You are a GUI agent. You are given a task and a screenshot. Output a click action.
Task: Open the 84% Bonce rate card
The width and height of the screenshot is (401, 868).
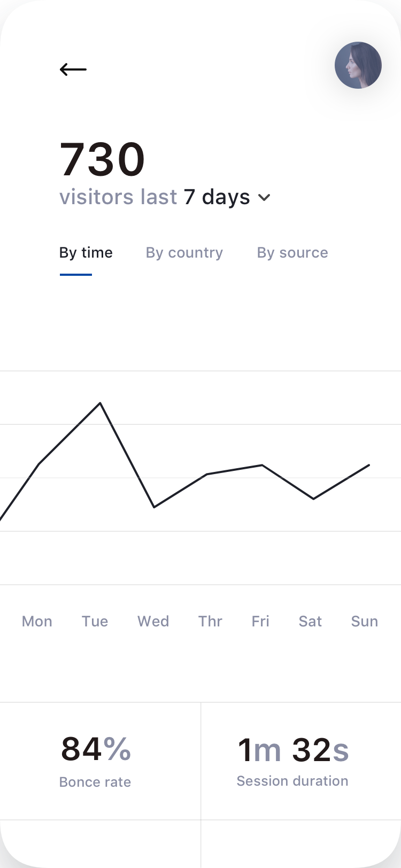click(x=101, y=761)
